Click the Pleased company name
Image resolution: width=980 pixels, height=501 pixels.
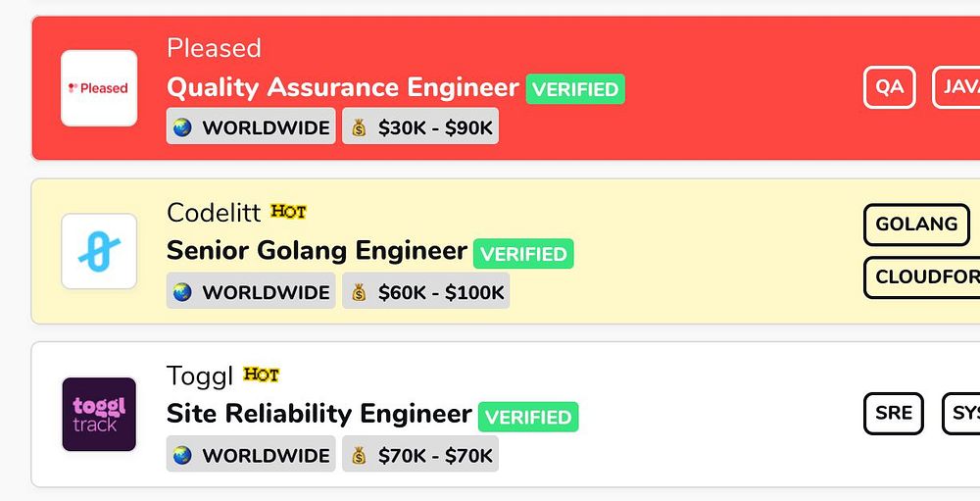214,48
